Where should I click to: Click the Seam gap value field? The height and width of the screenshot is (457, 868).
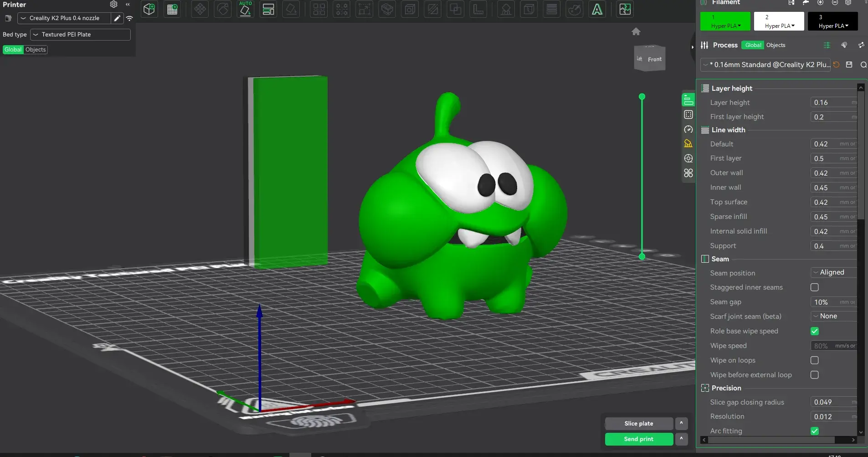tap(834, 302)
